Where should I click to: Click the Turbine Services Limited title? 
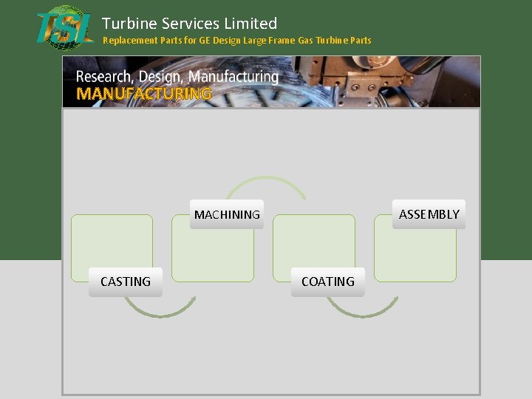[x=189, y=24]
